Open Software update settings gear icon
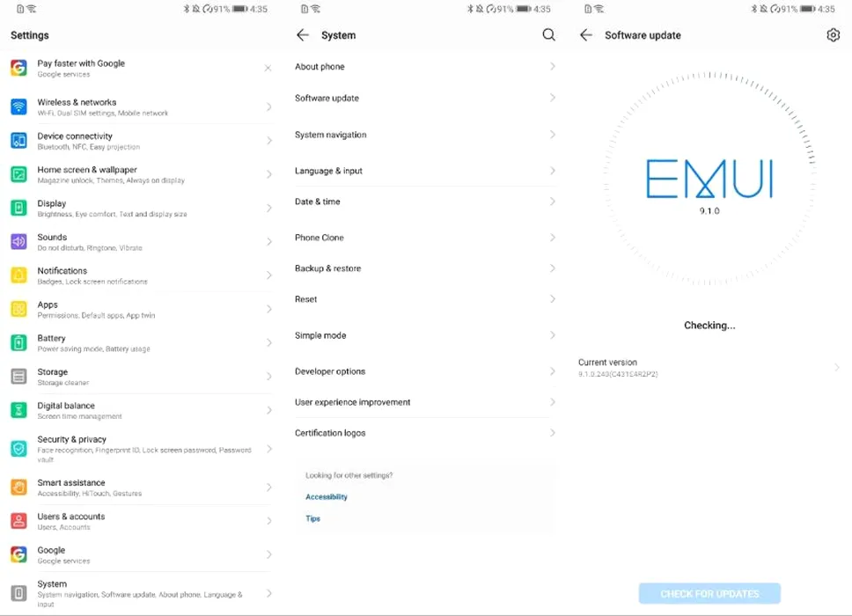The width and height of the screenshot is (852, 616). pos(833,35)
